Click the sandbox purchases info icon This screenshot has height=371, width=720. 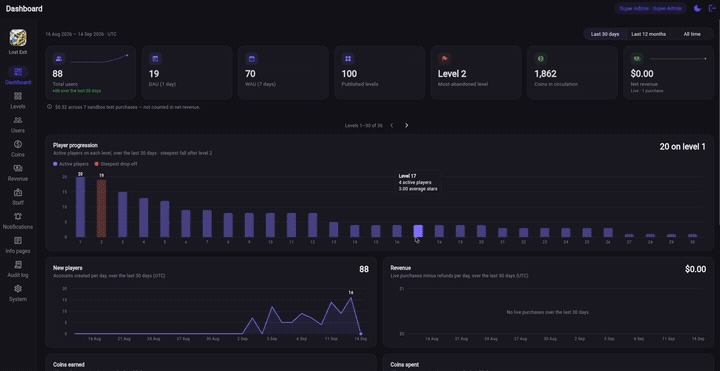[50, 107]
